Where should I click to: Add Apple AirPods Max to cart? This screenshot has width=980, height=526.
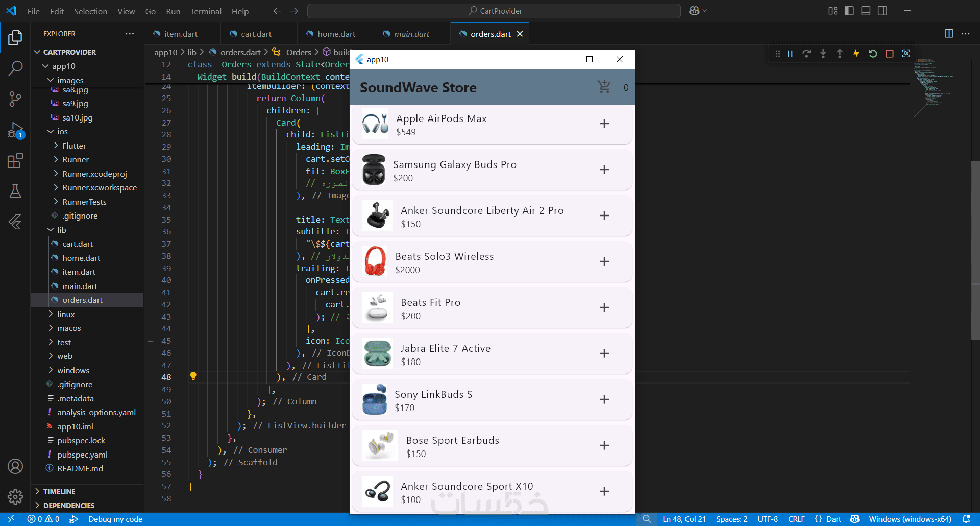click(x=604, y=124)
